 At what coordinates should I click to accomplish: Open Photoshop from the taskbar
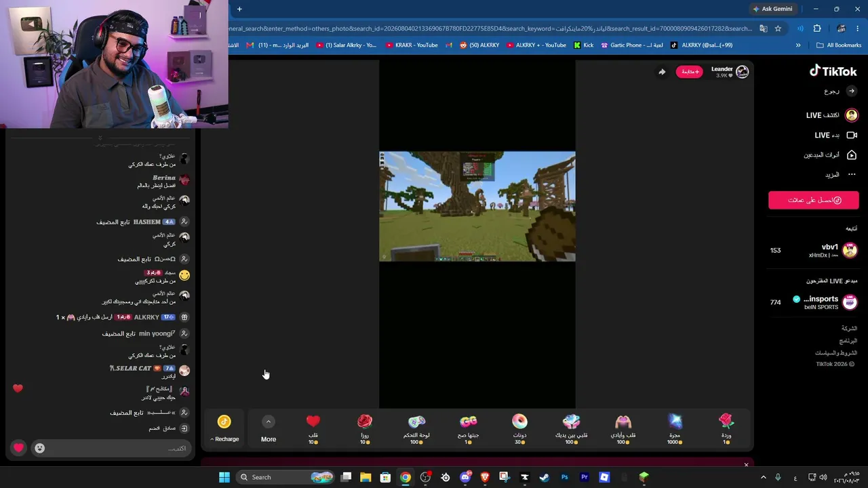pyautogui.click(x=564, y=477)
